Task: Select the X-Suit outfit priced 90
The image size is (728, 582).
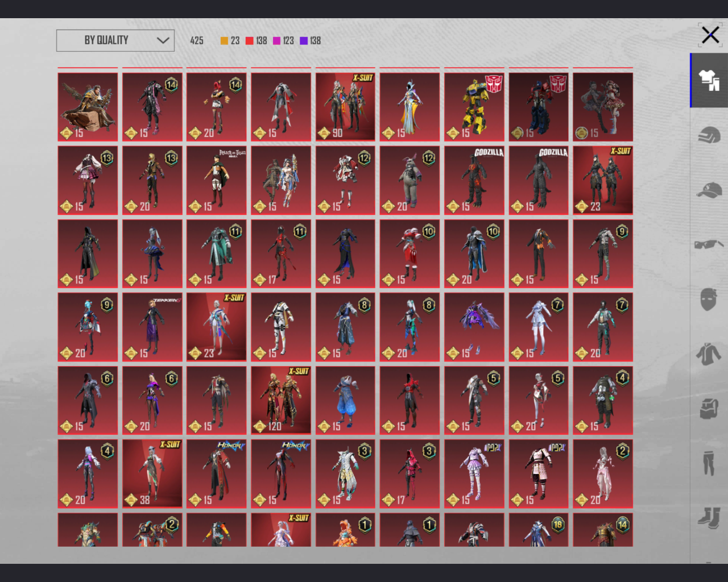Action: coord(345,107)
